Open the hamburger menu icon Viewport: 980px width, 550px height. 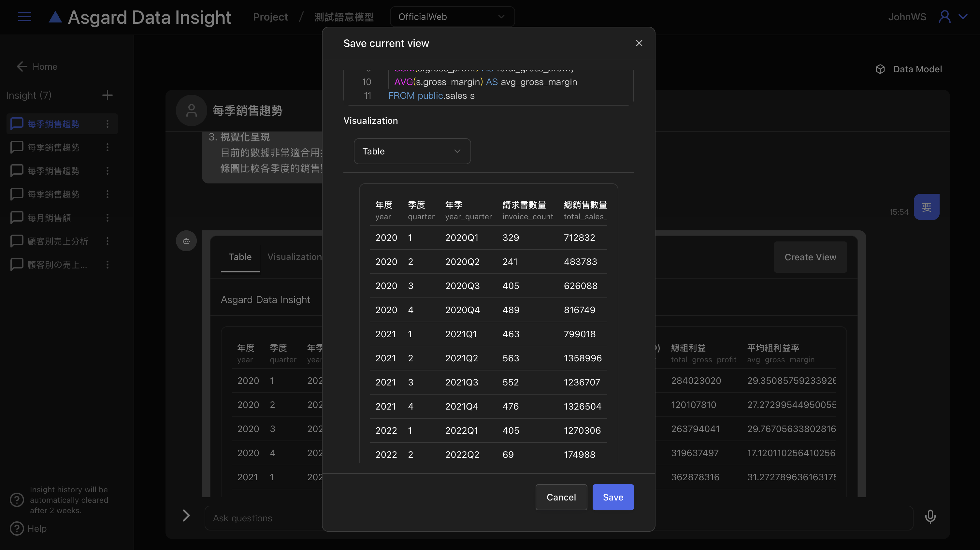(25, 17)
